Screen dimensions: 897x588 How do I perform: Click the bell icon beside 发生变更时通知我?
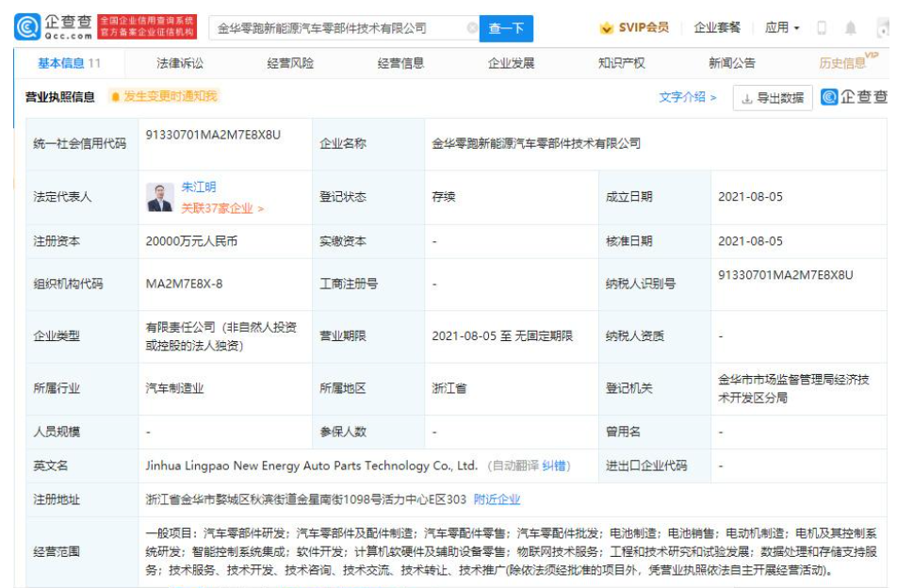pyautogui.click(x=115, y=97)
